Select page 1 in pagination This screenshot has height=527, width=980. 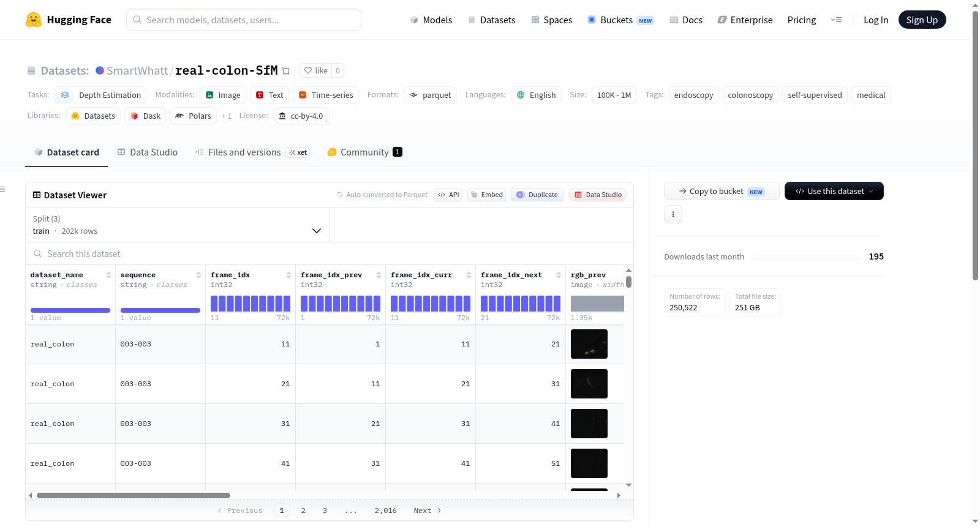[x=282, y=510]
